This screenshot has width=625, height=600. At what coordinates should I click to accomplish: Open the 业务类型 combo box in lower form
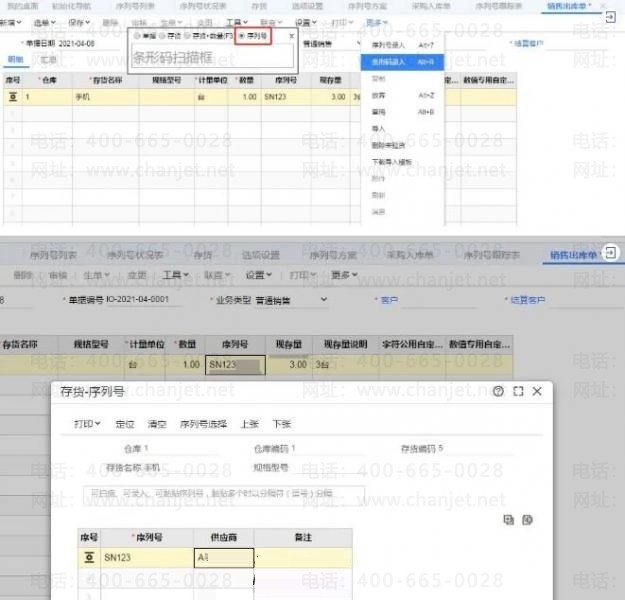291,300
